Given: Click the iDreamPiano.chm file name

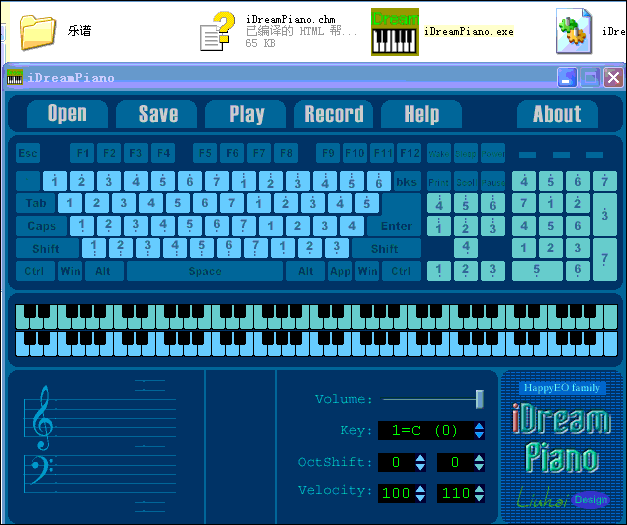Looking at the screenshot, I should [291, 19].
